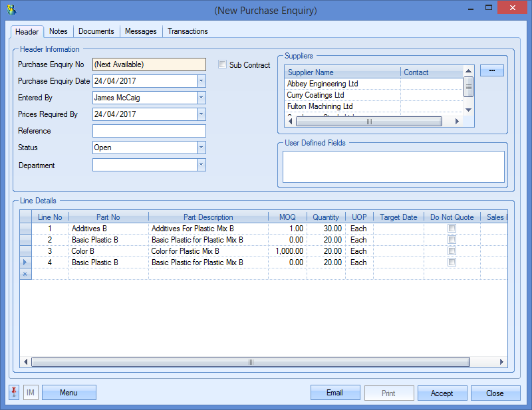Expand the Entered By dropdown
Screen dimensions: 532x410
[x=201, y=98]
